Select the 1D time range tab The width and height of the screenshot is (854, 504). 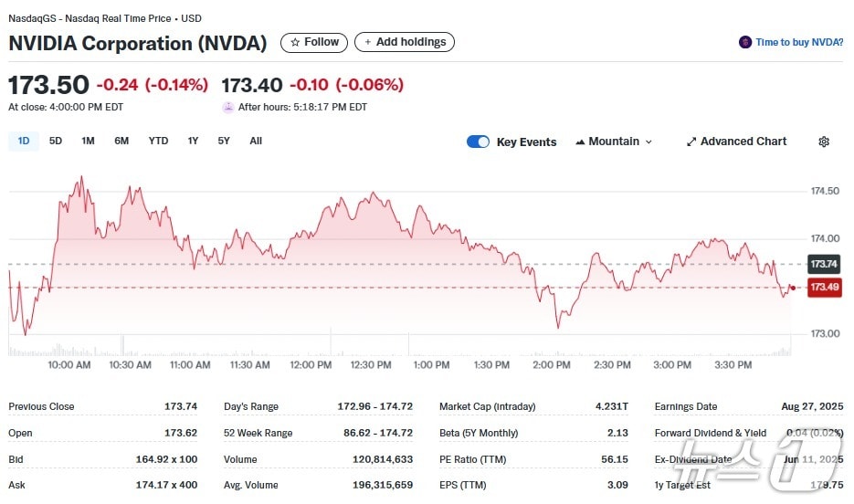click(x=24, y=141)
